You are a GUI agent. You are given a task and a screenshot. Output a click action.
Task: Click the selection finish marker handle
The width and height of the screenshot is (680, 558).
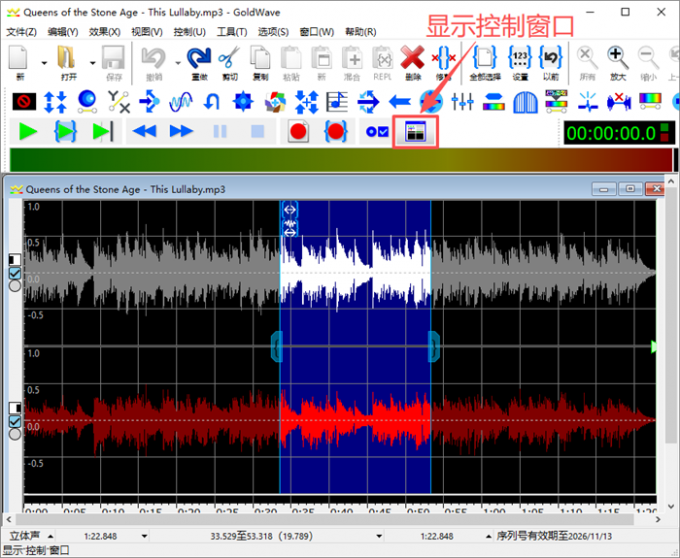434,346
